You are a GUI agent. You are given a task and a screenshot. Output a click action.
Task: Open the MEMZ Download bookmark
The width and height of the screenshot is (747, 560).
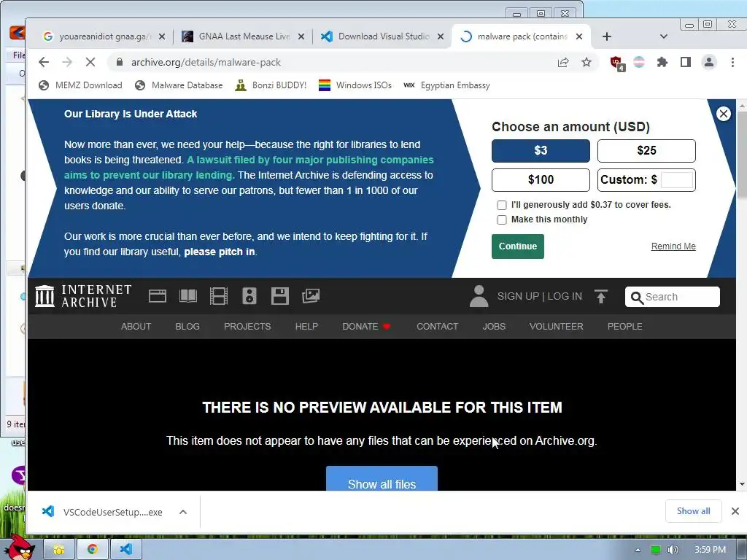pos(80,85)
